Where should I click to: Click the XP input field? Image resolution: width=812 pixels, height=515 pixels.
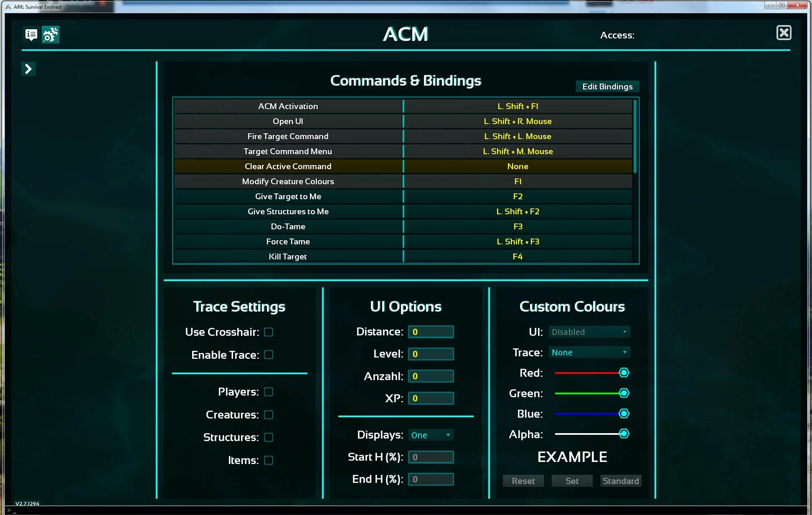[431, 398]
